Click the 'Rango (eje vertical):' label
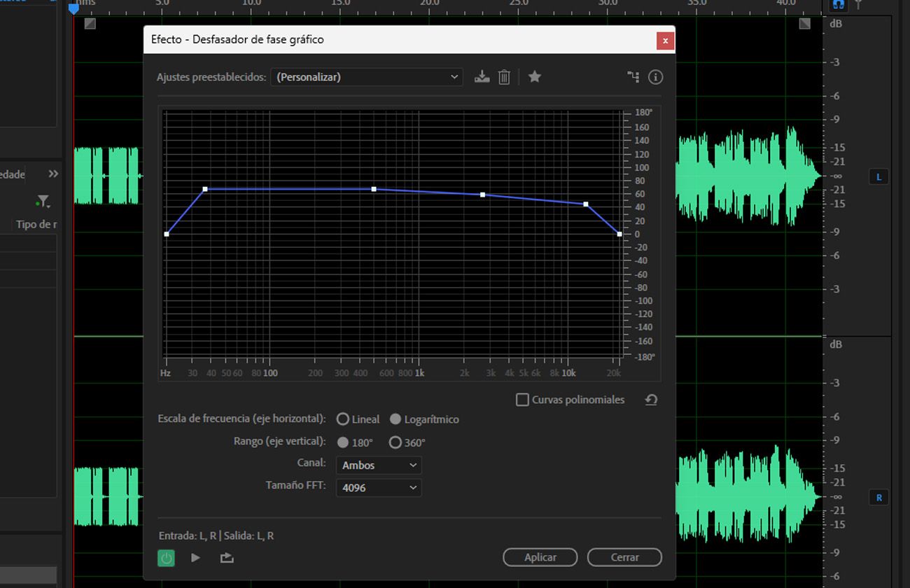910x588 pixels. [x=280, y=442]
